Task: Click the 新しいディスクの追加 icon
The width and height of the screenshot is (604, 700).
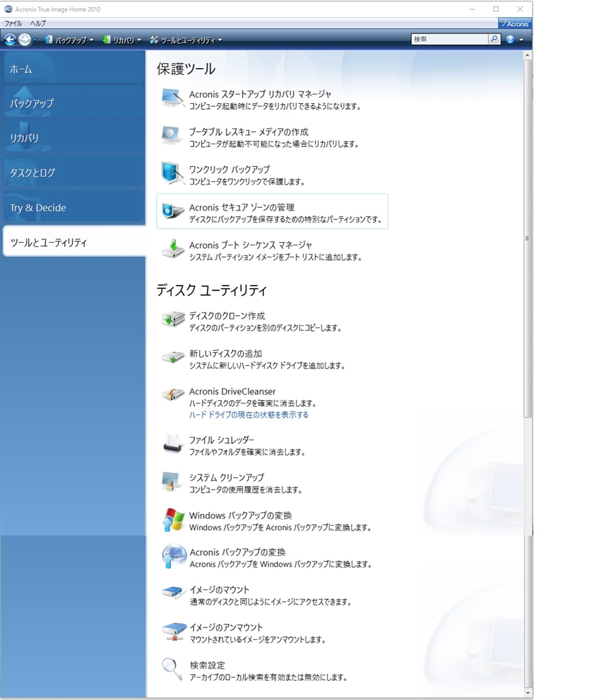Action: click(x=172, y=357)
